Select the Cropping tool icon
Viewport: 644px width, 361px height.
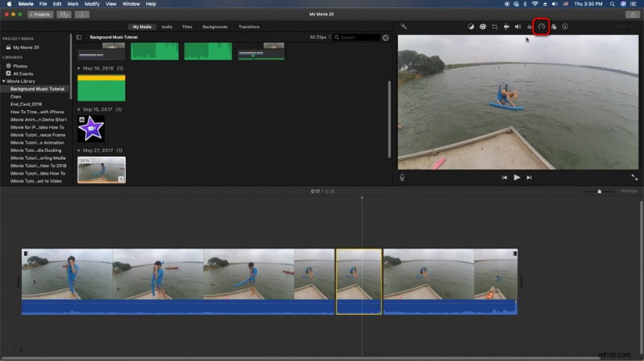click(494, 27)
